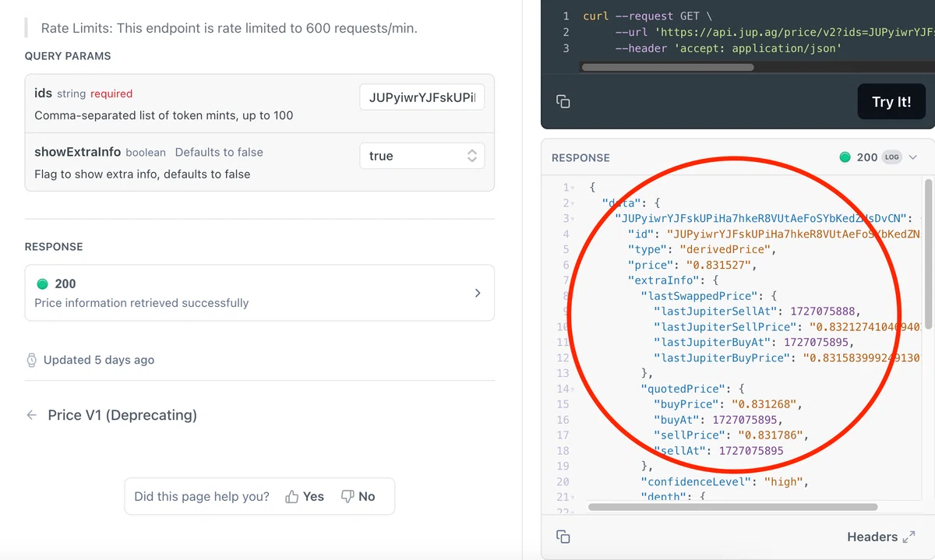935x560 pixels.
Task: Click the response horizontal scrollbar
Action: coord(732,507)
